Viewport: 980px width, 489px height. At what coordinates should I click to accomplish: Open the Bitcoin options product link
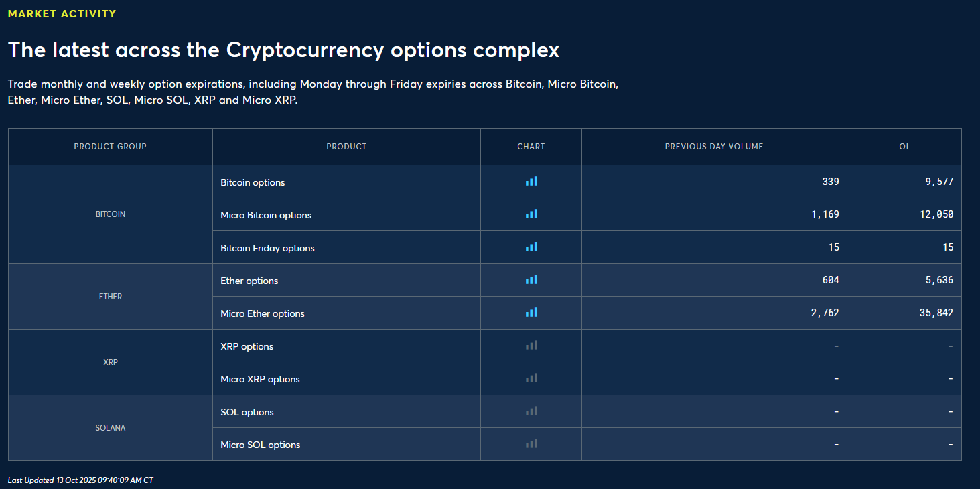[253, 182]
